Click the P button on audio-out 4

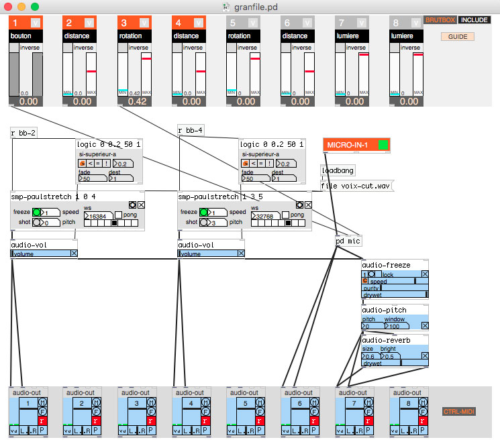coord(205,430)
